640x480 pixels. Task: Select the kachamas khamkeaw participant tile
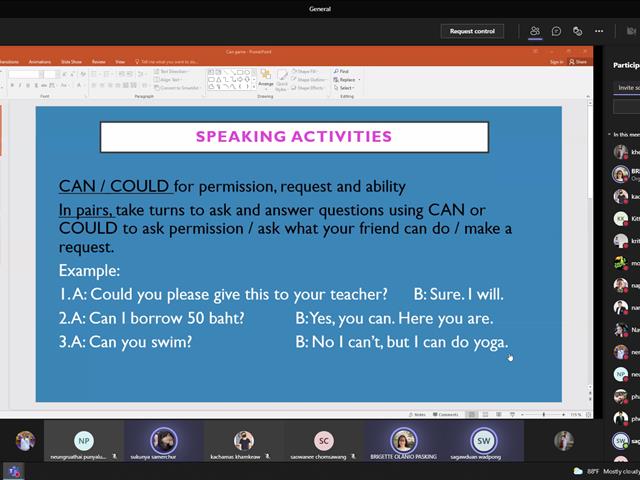coord(243,441)
